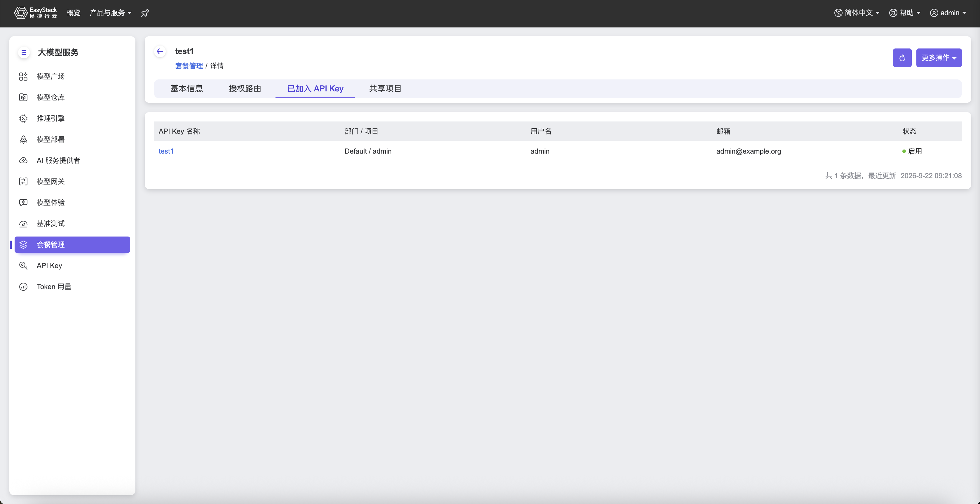Select the 已加入 API Key tab
The height and width of the screenshot is (504, 980).
pyautogui.click(x=315, y=89)
